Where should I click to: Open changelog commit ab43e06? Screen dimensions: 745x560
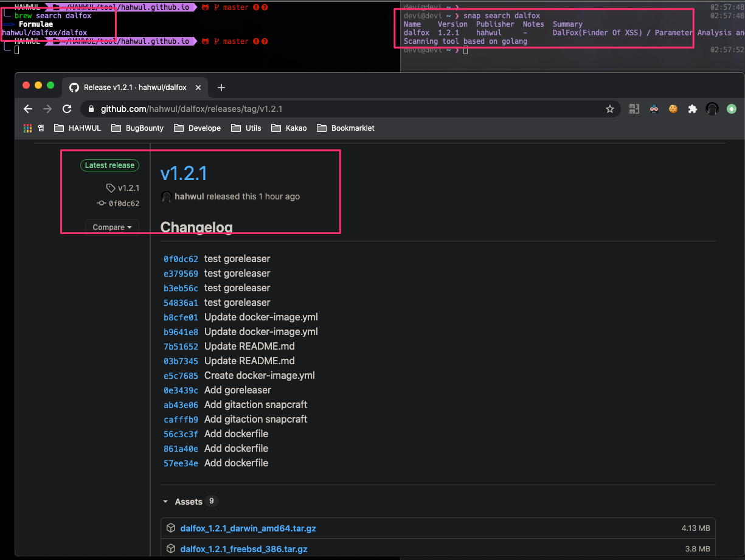click(x=181, y=405)
